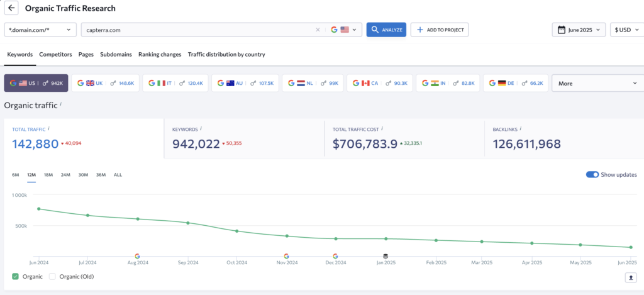Image resolution: width=644 pixels, height=295 pixels.
Task: Click info icon beside Backlinks
Action: tap(520, 128)
